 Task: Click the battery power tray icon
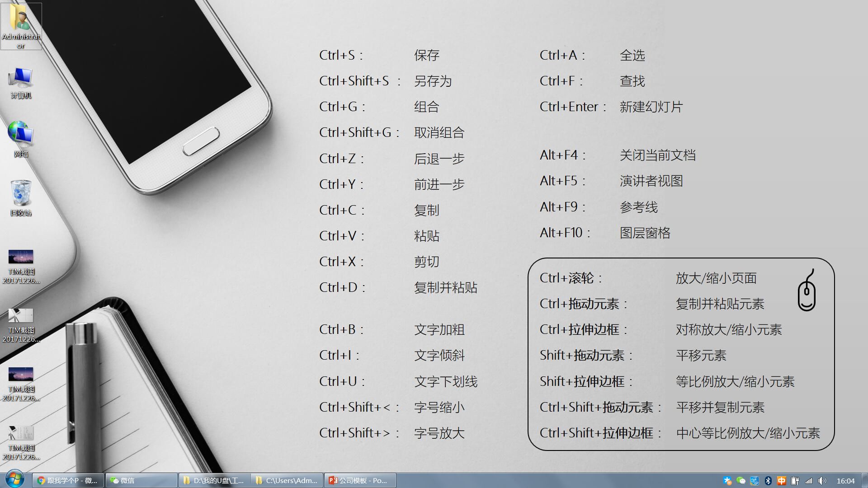coord(795,481)
